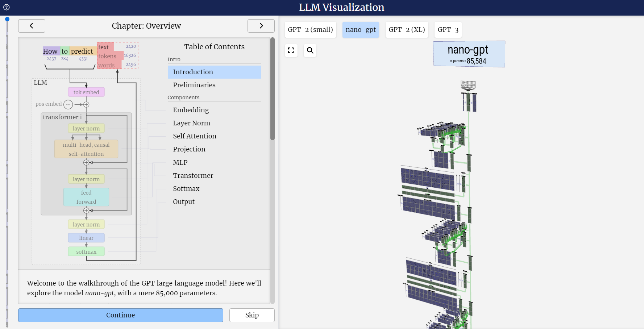Click the walkthrough panel scrollbar thumb
Screen dimensions: 644x329
pos(273,89)
